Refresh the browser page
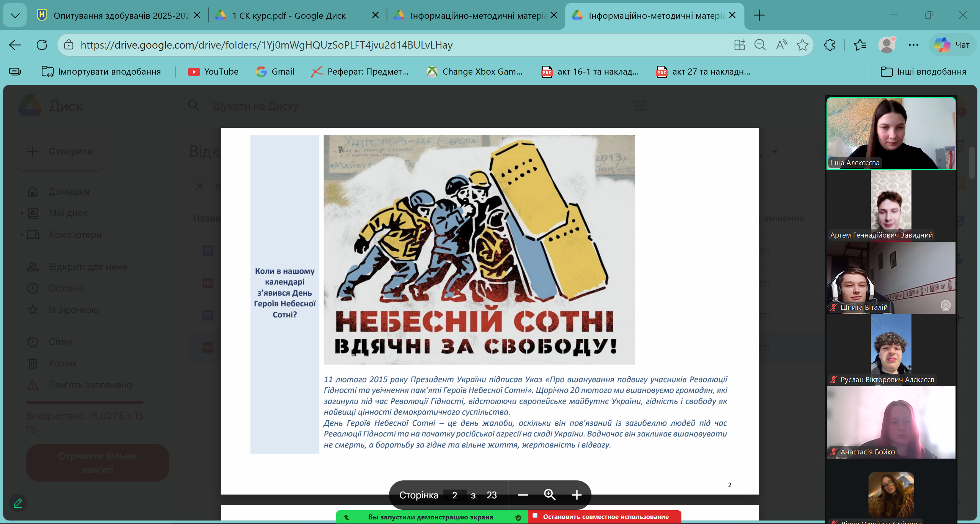Image resolution: width=980 pixels, height=524 pixels. (42, 45)
